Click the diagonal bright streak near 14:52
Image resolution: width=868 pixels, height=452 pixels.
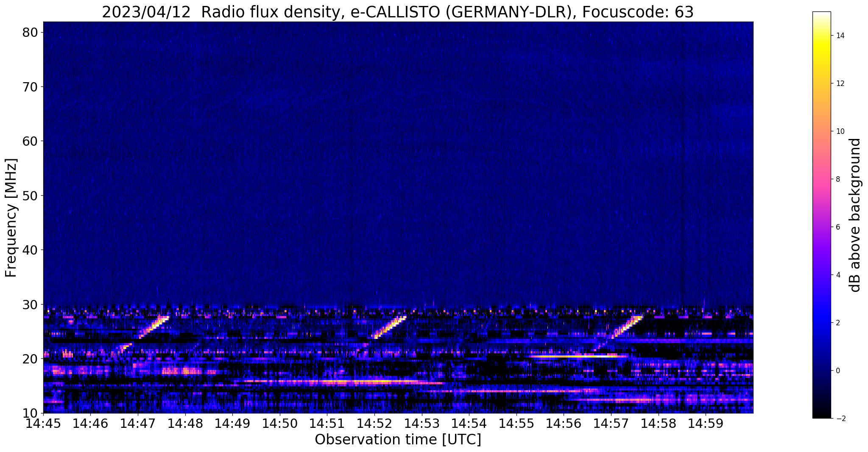389,327
